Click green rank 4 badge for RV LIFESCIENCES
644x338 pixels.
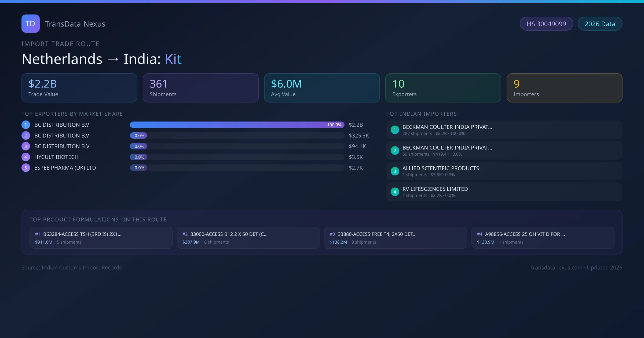(395, 192)
